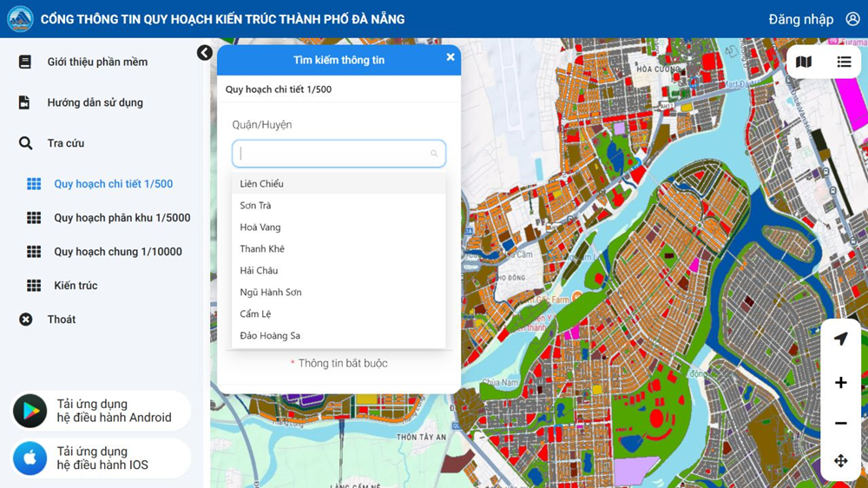Viewport: 868px width, 488px height.
Task: Click the search icon inside Quận/Huyện field
Action: coord(434,154)
